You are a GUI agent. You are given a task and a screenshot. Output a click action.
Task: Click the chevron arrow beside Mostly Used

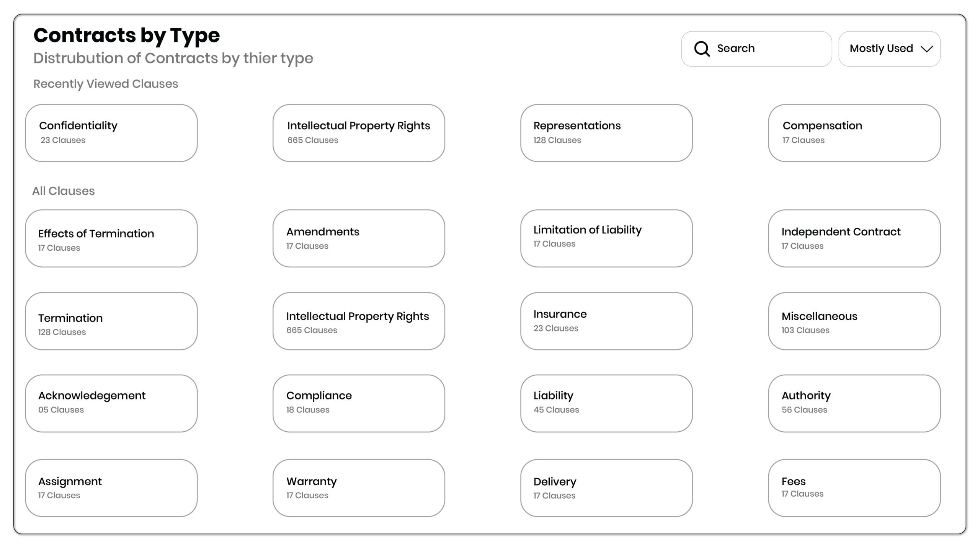[927, 49]
